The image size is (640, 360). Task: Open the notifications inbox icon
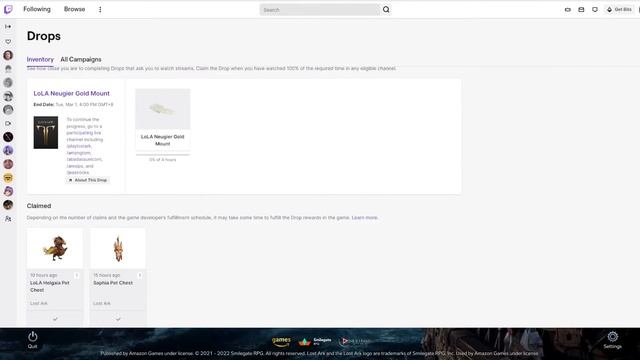click(581, 9)
